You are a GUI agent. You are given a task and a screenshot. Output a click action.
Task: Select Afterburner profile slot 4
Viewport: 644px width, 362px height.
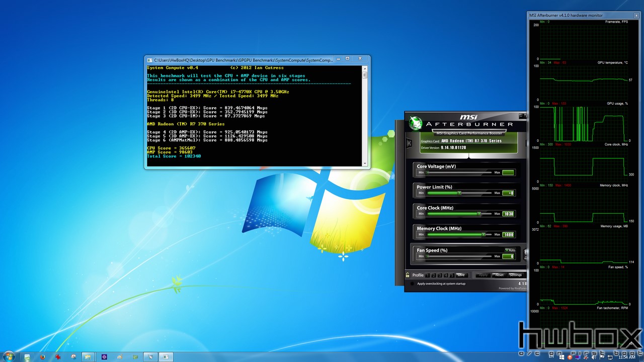pyautogui.click(x=446, y=275)
